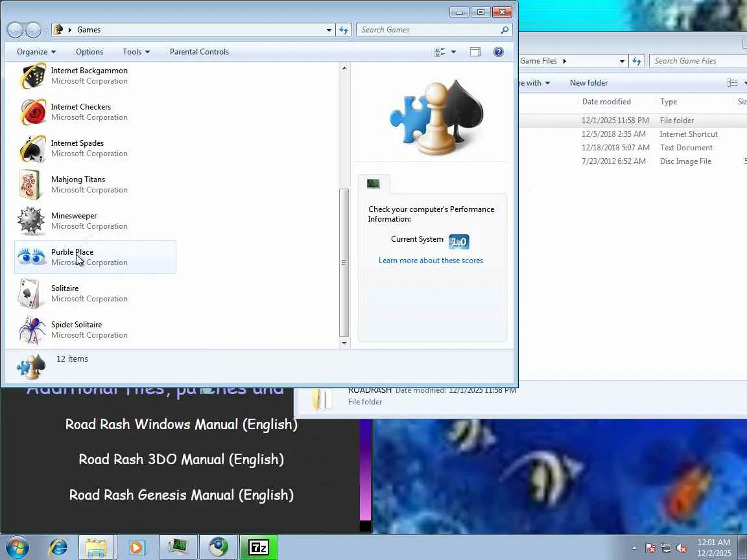
Task: Select the Internet Spades icon
Action: [x=32, y=148]
